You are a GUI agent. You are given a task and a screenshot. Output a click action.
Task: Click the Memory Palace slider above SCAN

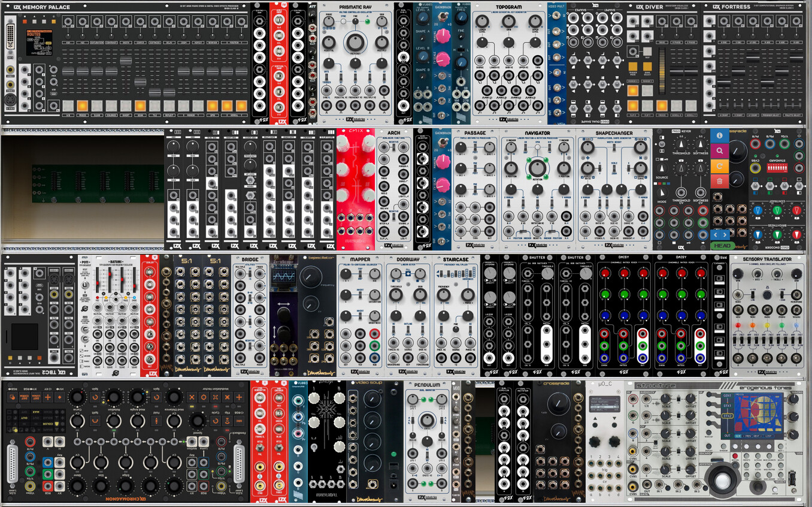click(x=140, y=82)
